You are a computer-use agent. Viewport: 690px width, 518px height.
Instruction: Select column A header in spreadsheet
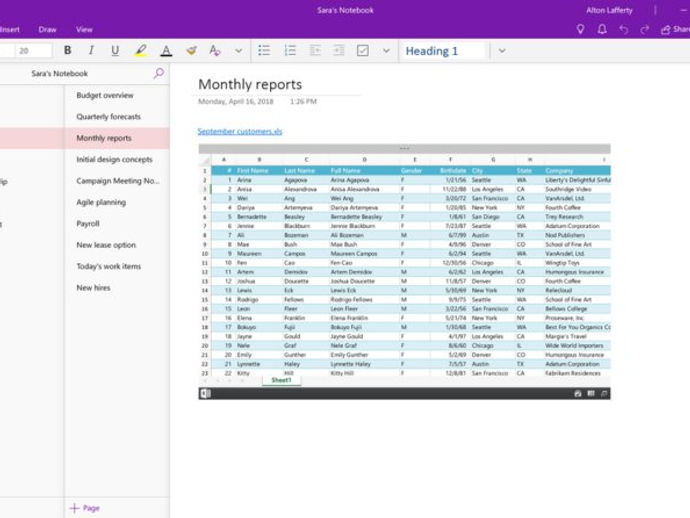click(224, 160)
